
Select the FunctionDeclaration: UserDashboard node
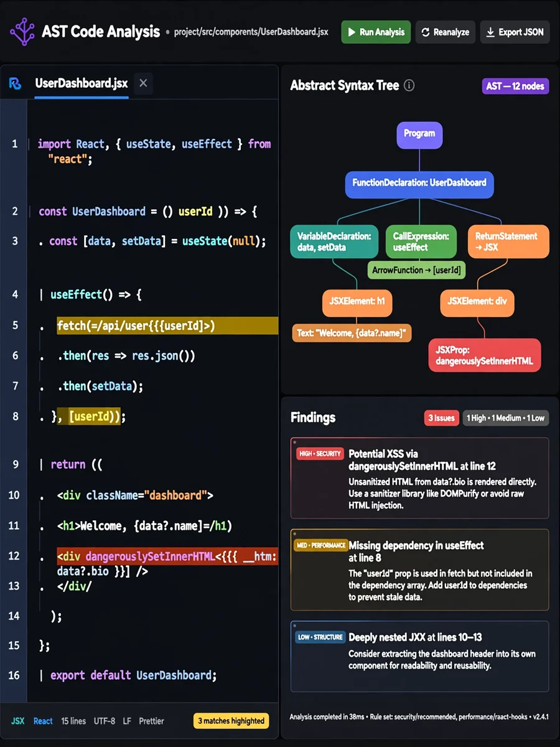coord(419,184)
